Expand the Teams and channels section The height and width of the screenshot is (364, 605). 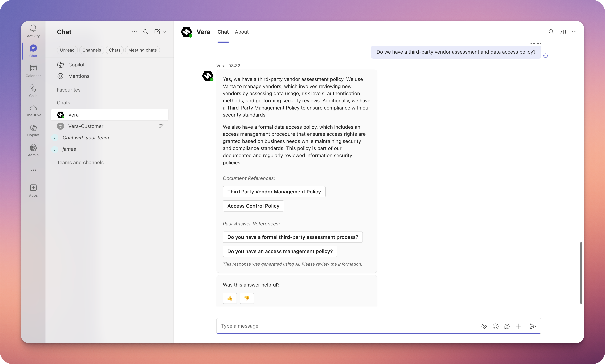80,162
